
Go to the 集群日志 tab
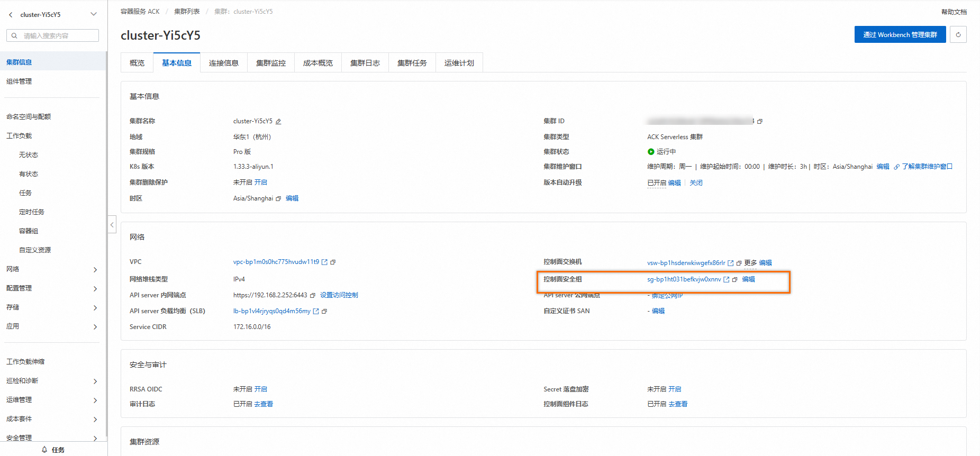[x=365, y=63]
